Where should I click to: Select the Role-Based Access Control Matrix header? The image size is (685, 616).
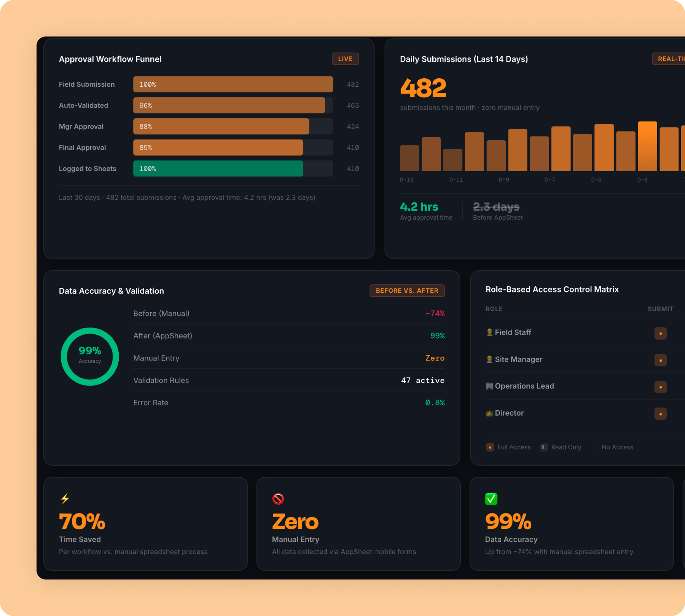(x=552, y=289)
